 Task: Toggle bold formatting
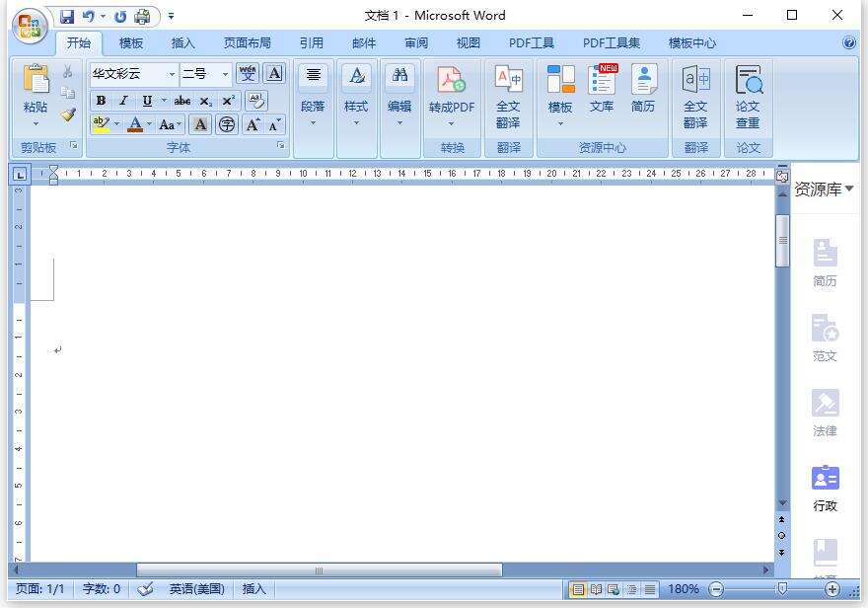click(x=101, y=101)
